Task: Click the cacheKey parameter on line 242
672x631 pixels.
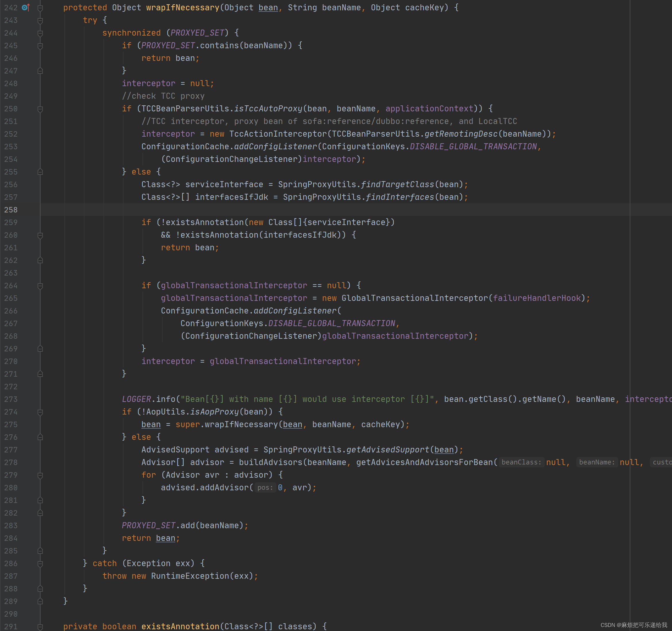Action: click(424, 8)
